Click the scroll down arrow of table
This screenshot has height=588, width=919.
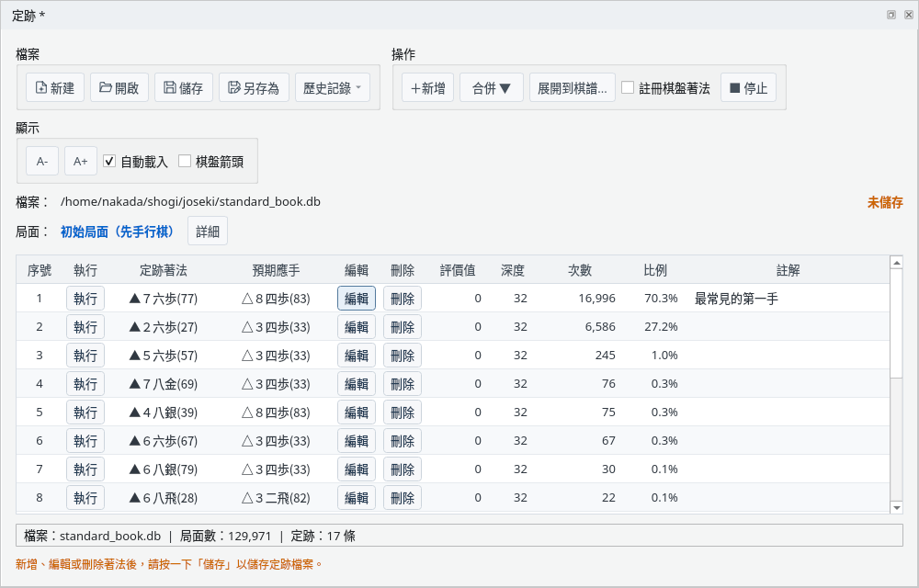[x=897, y=508]
